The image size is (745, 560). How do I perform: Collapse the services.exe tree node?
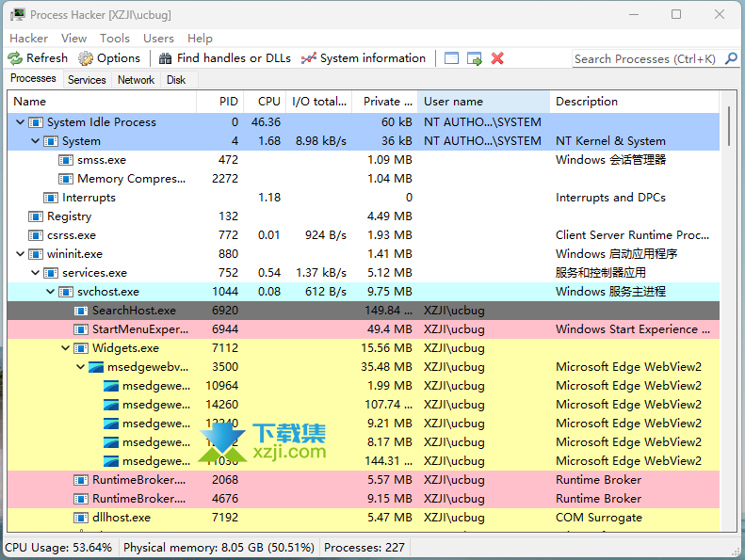coord(36,273)
